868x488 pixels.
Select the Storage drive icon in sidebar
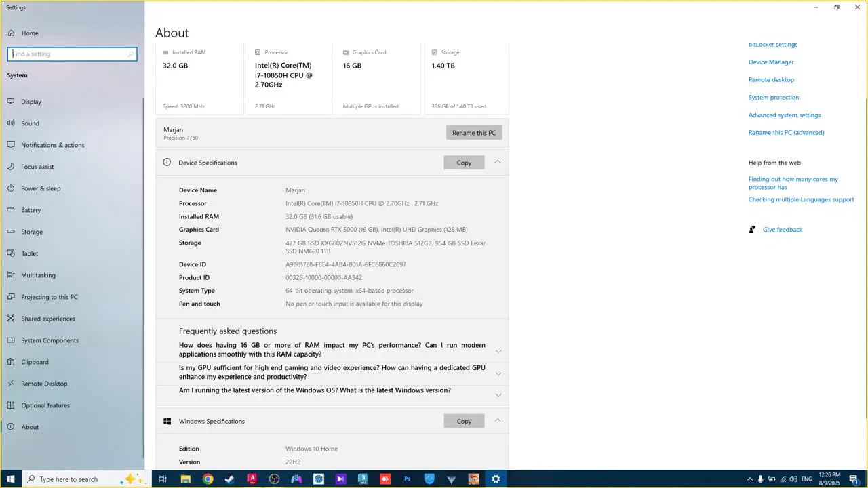(11, 232)
